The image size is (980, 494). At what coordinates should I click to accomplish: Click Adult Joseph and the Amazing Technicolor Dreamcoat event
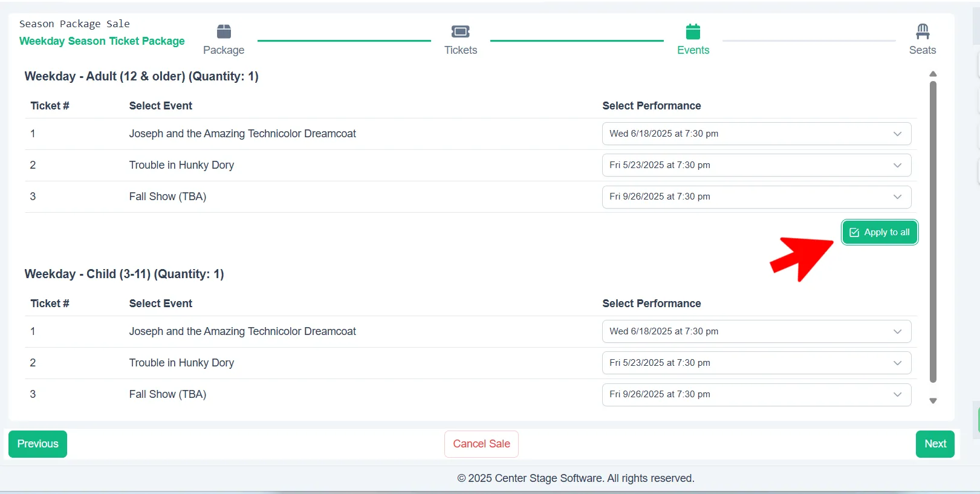(242, 134)
